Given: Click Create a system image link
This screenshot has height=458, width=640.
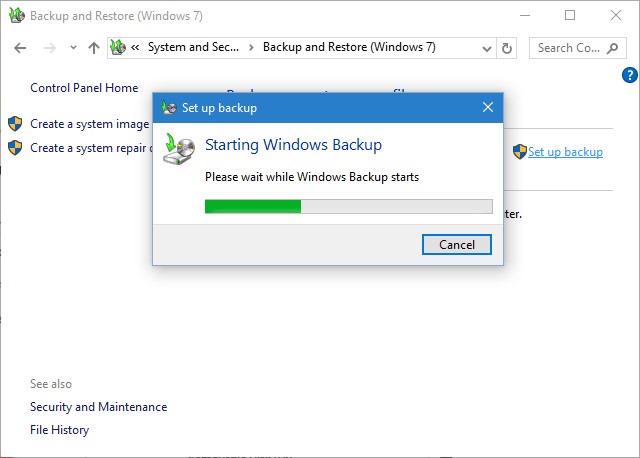Looking at the screenshot, I should 89,124.
